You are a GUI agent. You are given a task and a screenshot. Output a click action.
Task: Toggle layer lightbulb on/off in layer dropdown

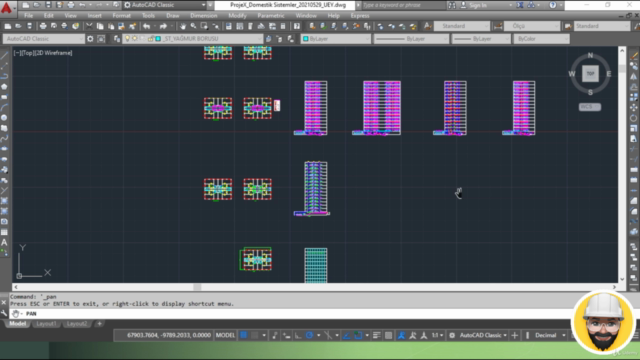point(127,39)
